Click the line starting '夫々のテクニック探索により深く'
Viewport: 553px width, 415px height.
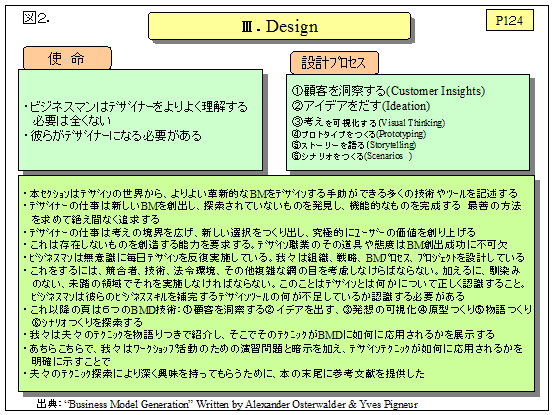tap(224, 374)
